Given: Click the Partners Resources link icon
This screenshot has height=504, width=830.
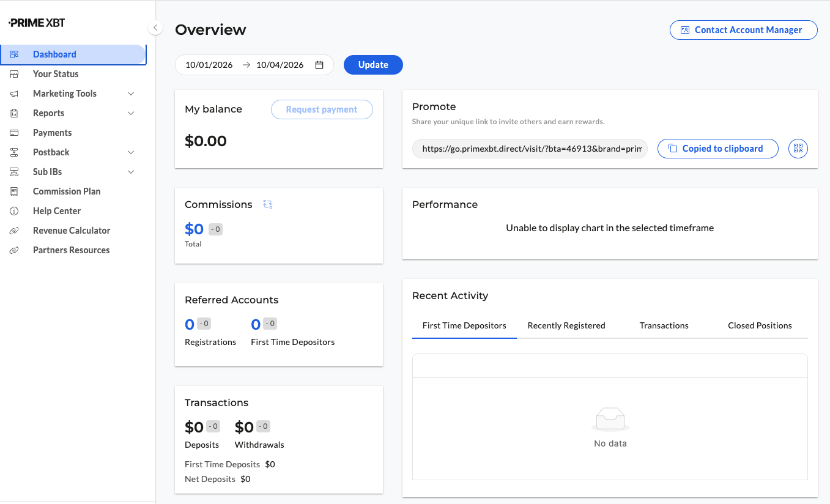Looking at the screenshot, I should (x=14, y=250).
